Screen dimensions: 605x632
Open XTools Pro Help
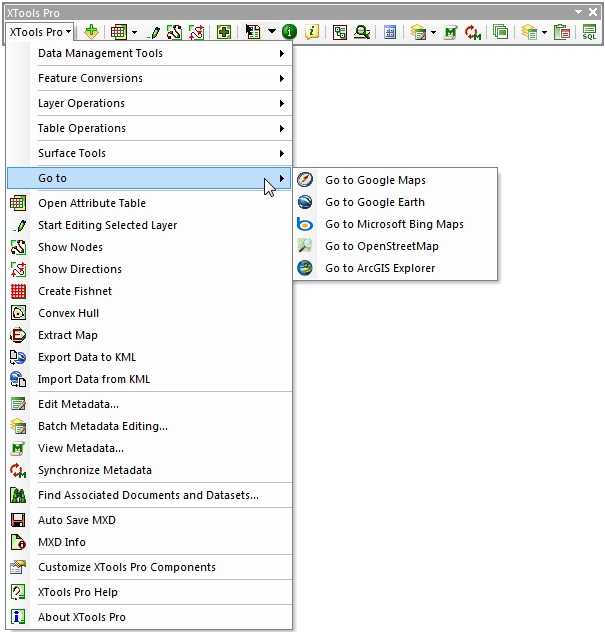[150, 592]
